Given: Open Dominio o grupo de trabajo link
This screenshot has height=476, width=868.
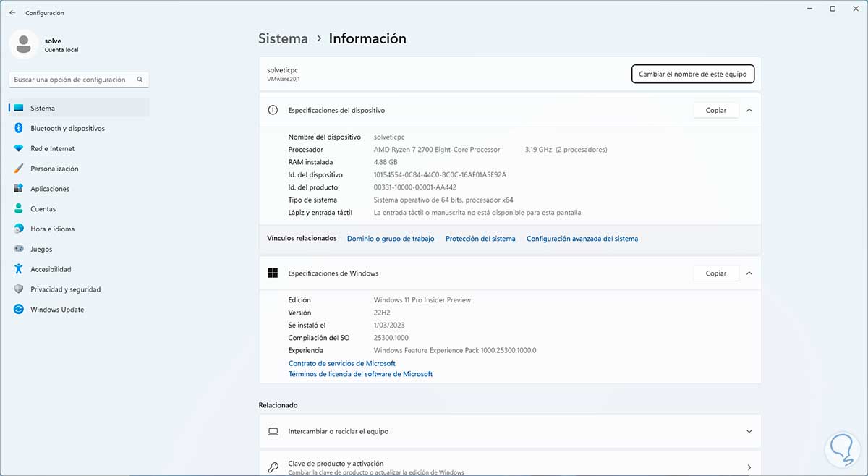Looking at the screenshot, I should pos(391,239).
